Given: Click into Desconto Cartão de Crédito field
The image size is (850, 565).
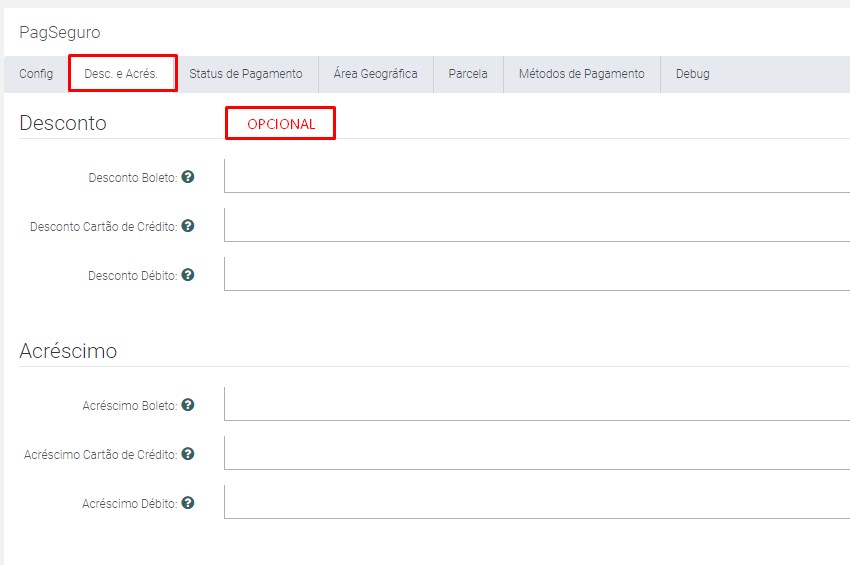Looking at the screenshot, I should [x=536, y=225].
